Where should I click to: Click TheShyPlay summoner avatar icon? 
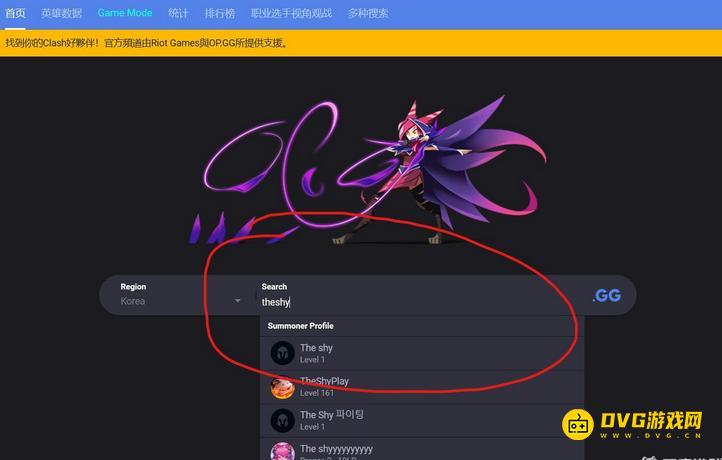pyautogui.click(x=282, y=387)
